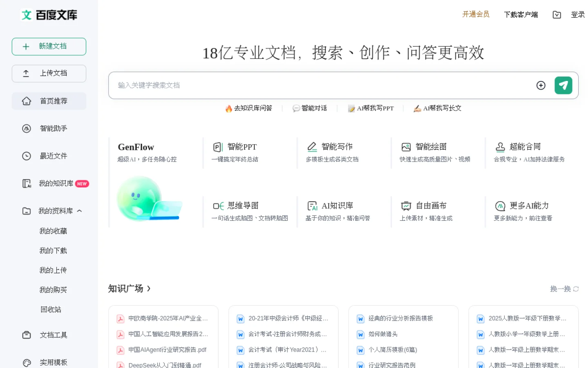The height and width of the screenshot is (368, 588).
Task: Click the AI知识库 card icon
Action: pyautogui.click(x=312, y=206)
